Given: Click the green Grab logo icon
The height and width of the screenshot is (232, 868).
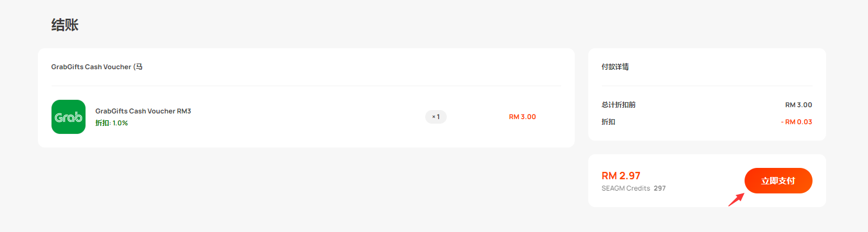Looking at the screenshot, I should pos(68,117).
